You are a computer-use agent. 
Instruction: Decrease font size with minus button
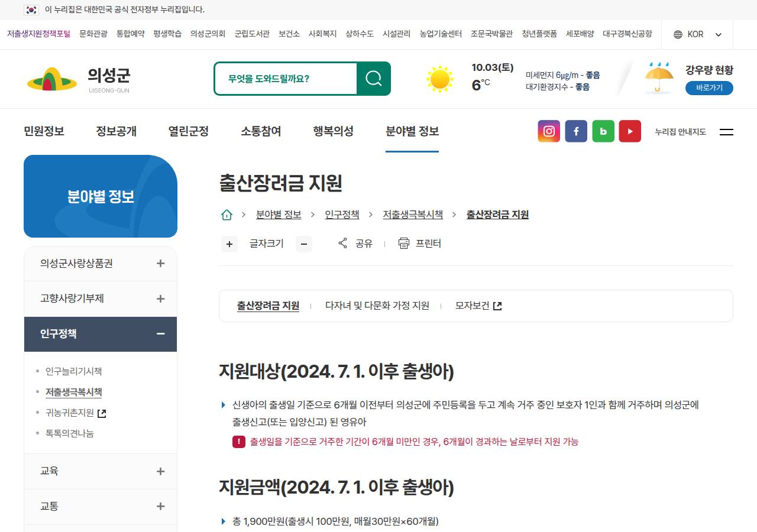point(304,244)
